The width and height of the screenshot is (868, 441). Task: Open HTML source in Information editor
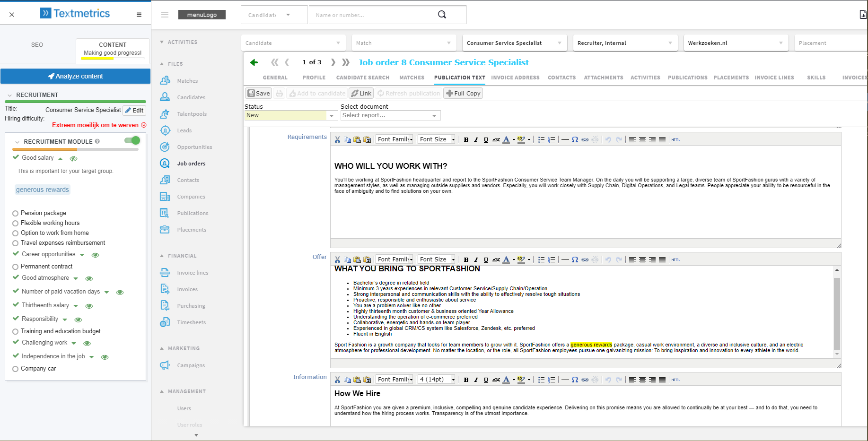(x=675, y=380)
